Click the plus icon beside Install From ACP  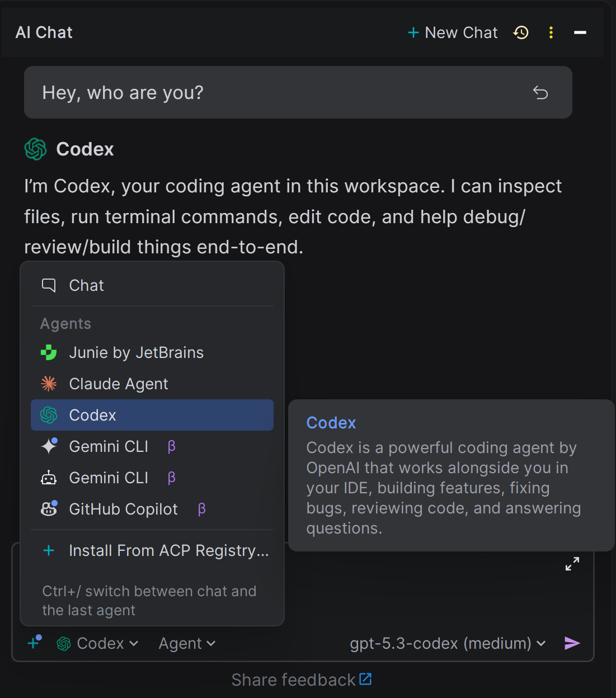[x=49, y=551]
